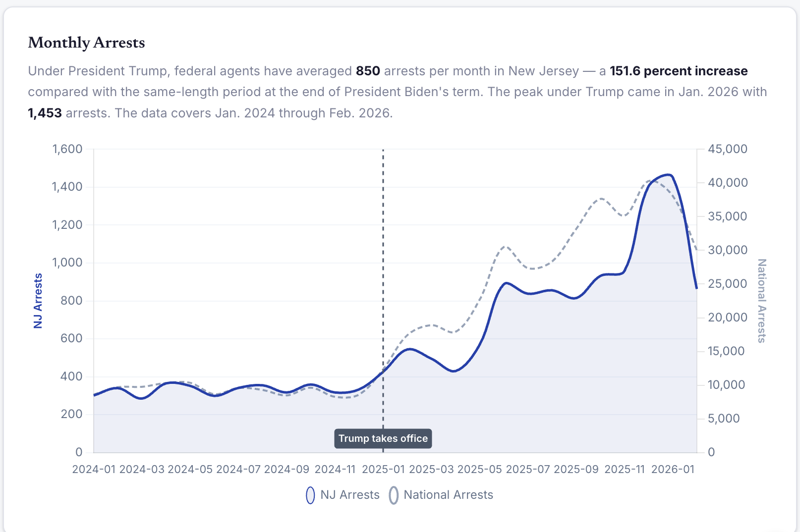Click the dashed vertical Trump inauguration line
800x532 pixels.
pyautogui.click(x=383, y=287)
